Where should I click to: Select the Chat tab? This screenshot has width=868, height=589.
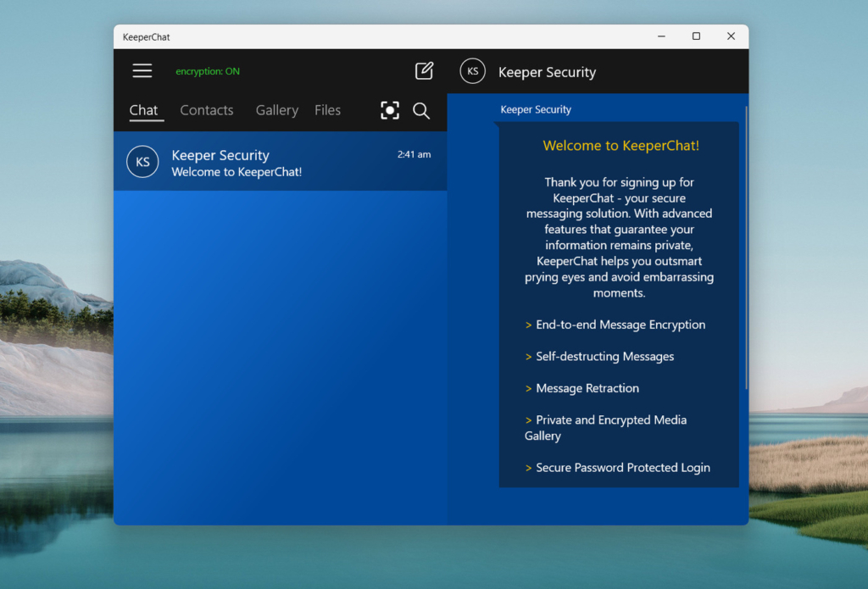point(144,110)
